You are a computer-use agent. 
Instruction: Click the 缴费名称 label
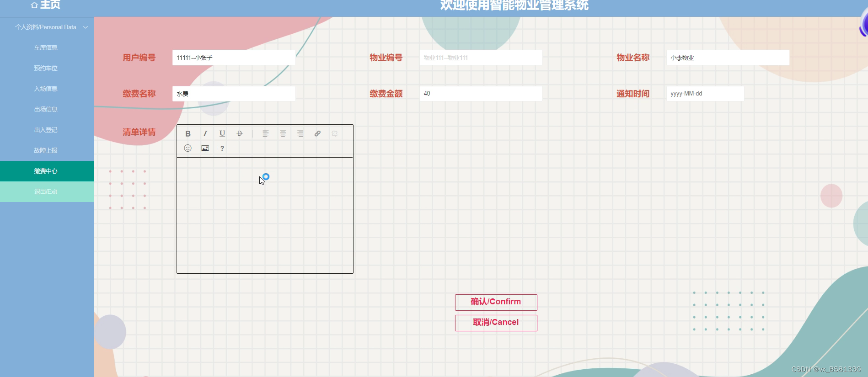click(139, 94)
